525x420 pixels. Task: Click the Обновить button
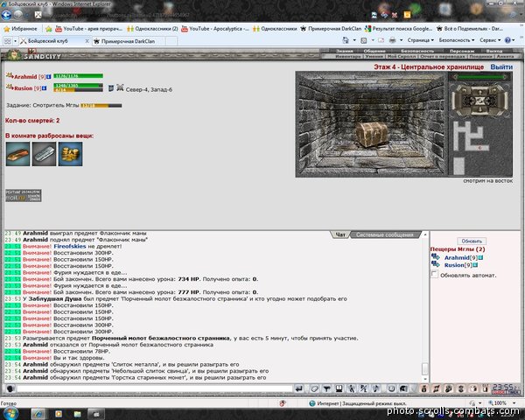click(472, 241)
